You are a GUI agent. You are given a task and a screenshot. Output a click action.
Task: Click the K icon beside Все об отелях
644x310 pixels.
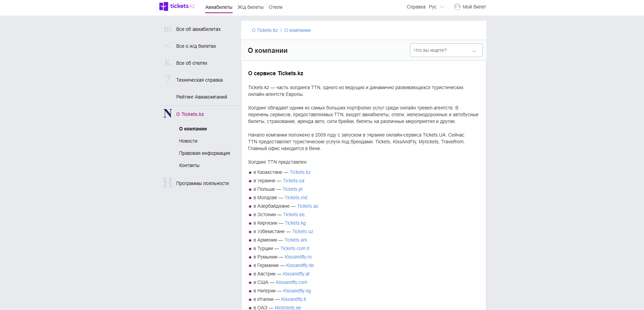[168, 62]
